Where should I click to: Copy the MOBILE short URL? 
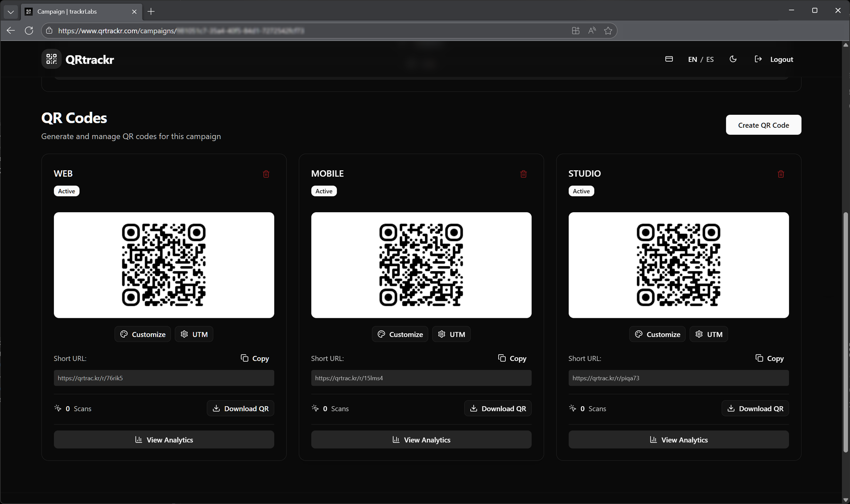[512, 358]
